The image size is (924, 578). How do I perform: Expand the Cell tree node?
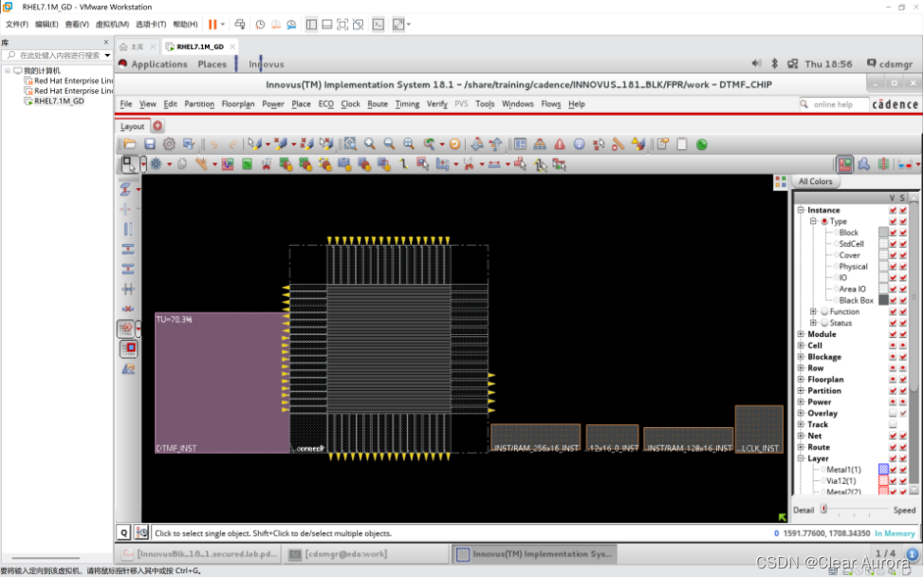point(801,345)
